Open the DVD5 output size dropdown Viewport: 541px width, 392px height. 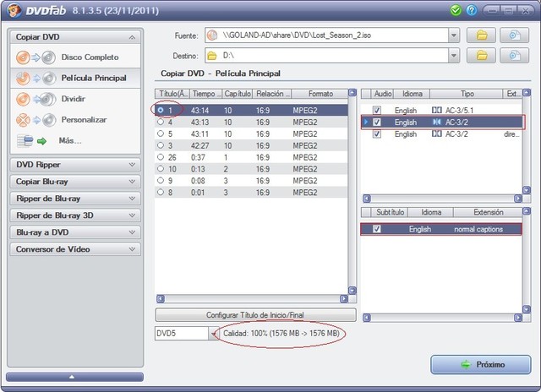pyautogui.click(x=213, y=334)
